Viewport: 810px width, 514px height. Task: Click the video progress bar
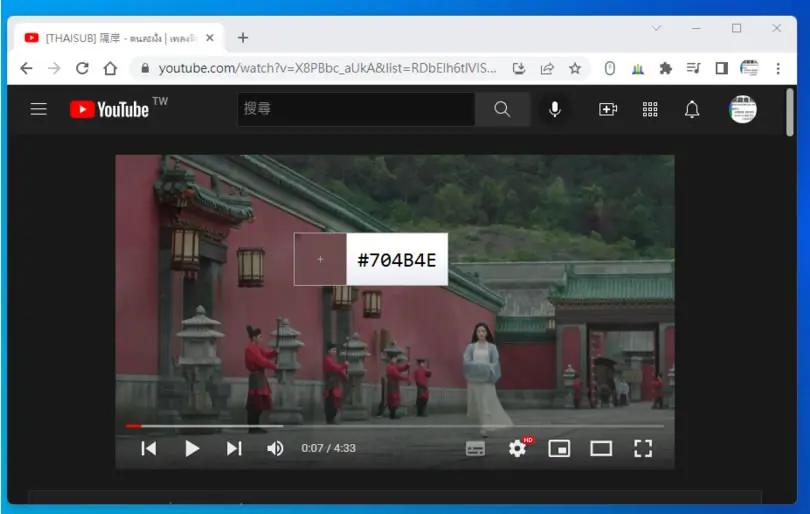click(395, 426)
